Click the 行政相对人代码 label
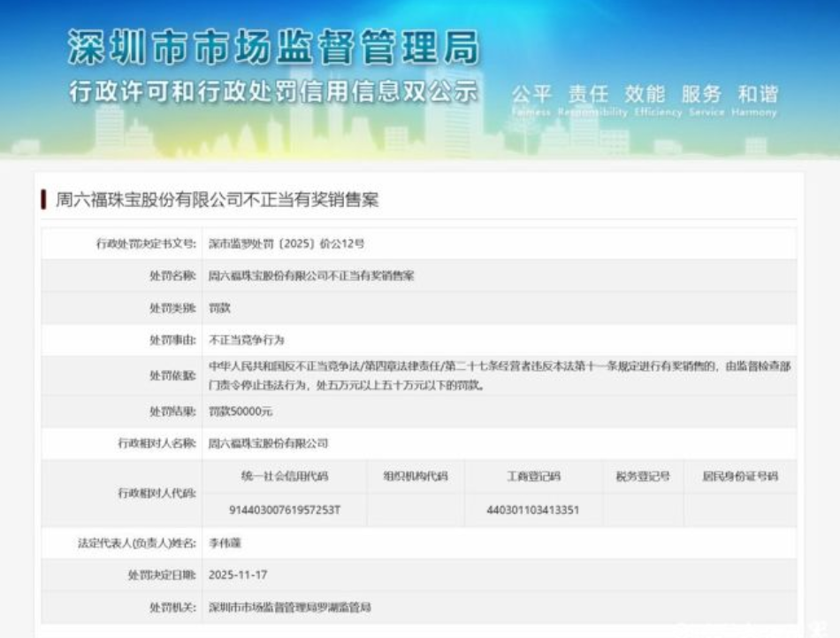Image resolution: width=840 pixels, height=638 pixels. (157, 493)
